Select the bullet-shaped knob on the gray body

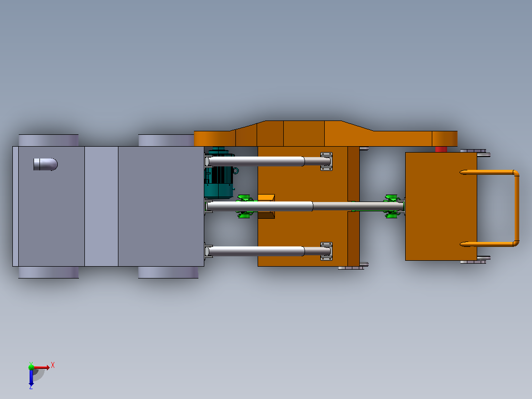(45, 164)
